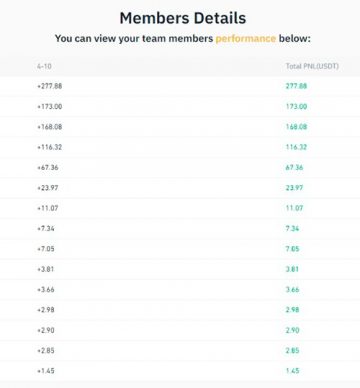This screenshot has width=360, height=388.
Task: Select the +168.08 member row
Action: coord(180,127)
